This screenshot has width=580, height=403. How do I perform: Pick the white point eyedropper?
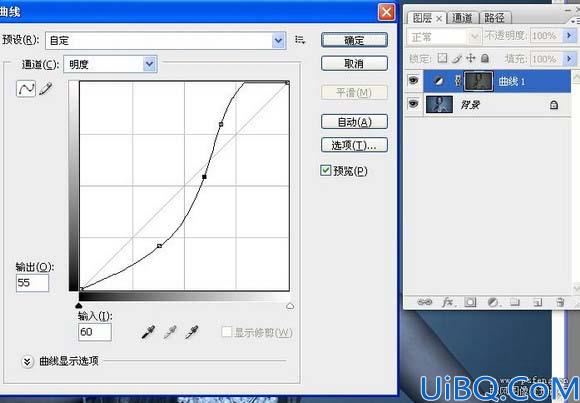pos(192,332)
